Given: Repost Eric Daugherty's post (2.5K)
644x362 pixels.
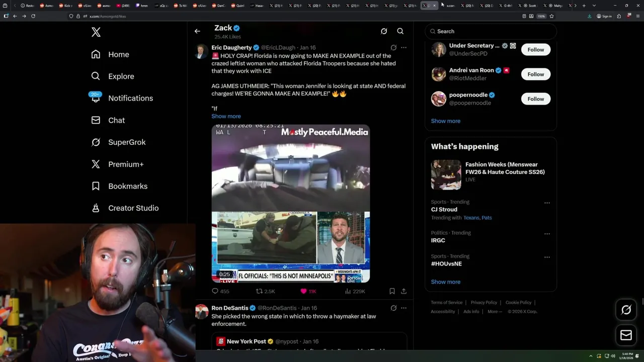Looking at the screenshot, I should coord(265,291).
